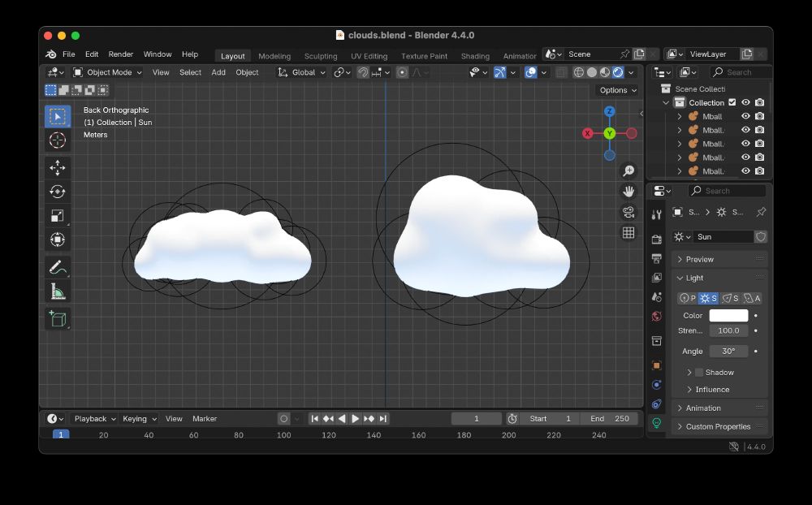Pick the Annotate tool

click(58, 267)
